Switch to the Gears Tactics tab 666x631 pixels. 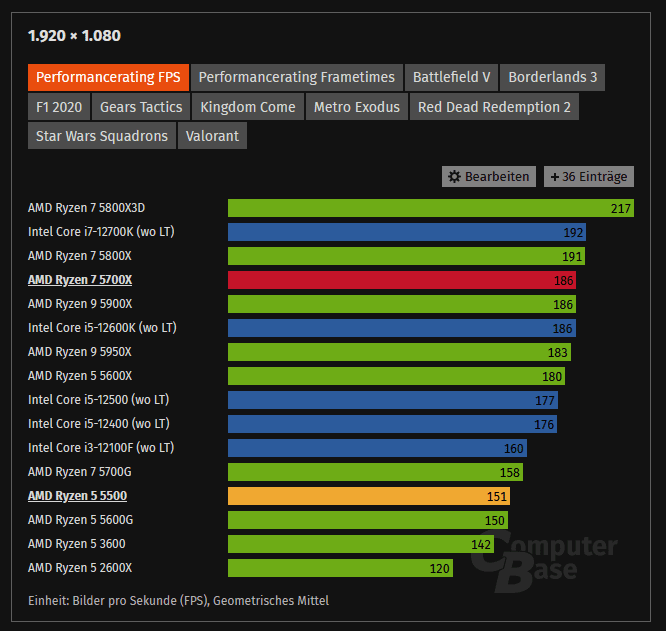pyautogui.click(x=141, y=107)
